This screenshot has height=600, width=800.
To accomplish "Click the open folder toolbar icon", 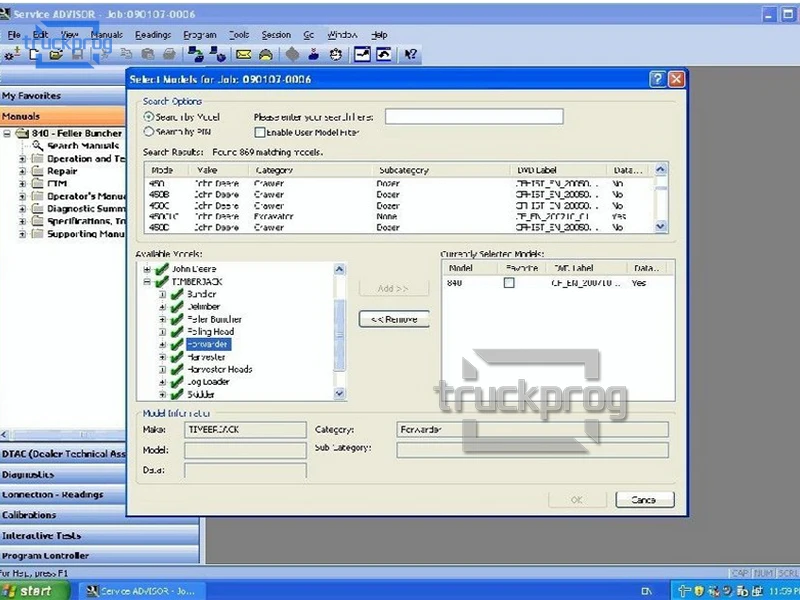I will pos(56,54).
